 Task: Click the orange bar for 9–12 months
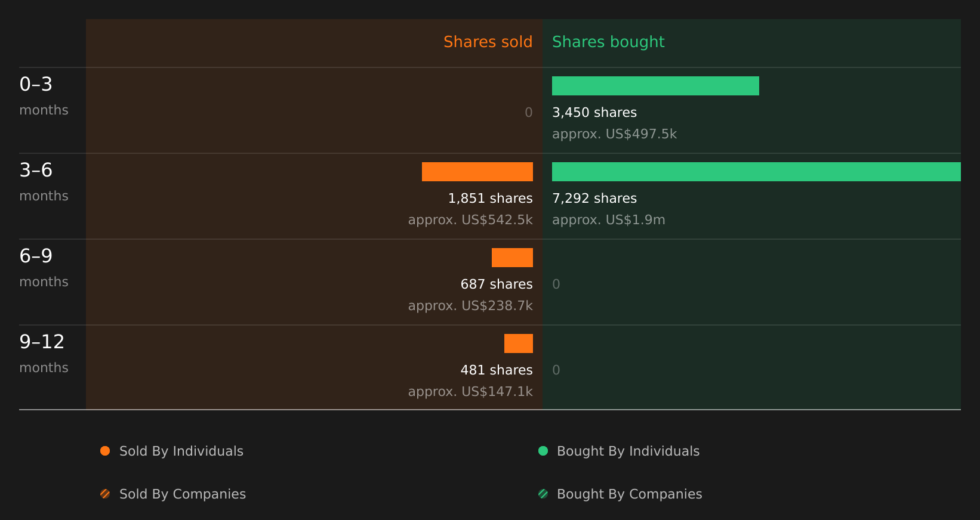click(x=519, y=343)
